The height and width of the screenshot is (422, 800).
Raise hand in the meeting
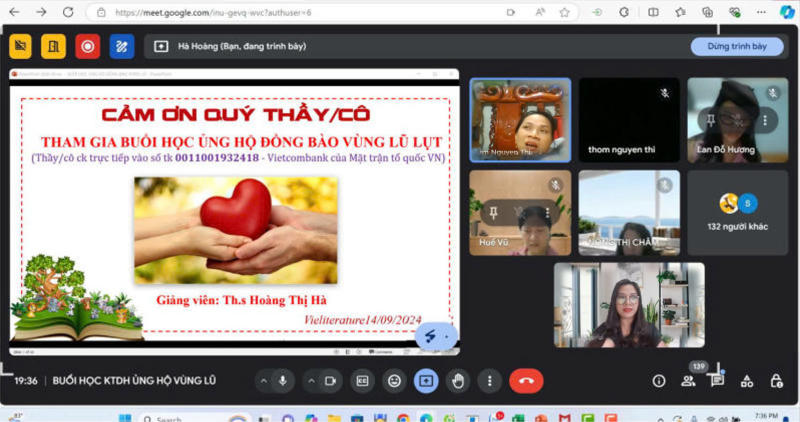pyautogui.click(x=458, y=381)
